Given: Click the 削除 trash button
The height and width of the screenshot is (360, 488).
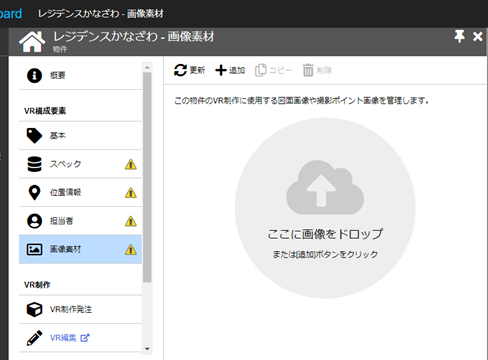Looking at the screenshot, I should pos(317,70).
